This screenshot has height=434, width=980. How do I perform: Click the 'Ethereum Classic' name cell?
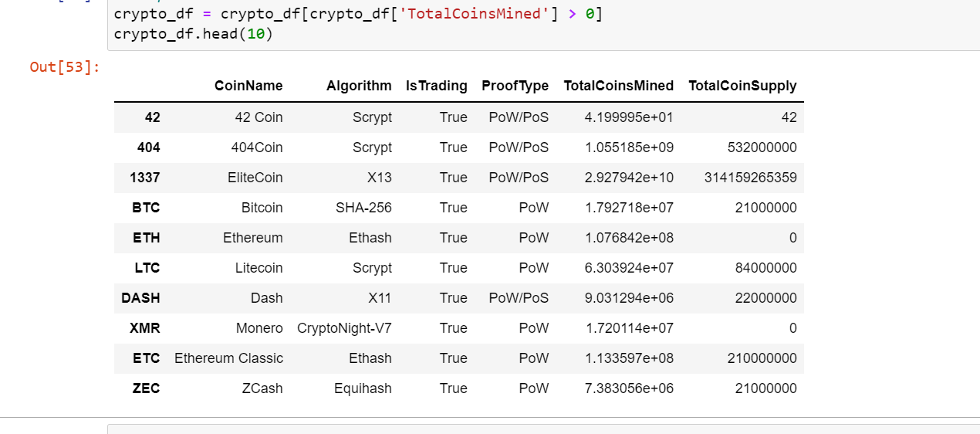228,358
